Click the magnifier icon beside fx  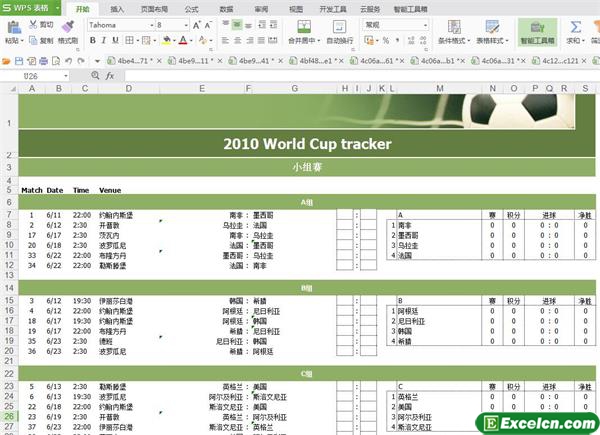click(x=95, y=76)
